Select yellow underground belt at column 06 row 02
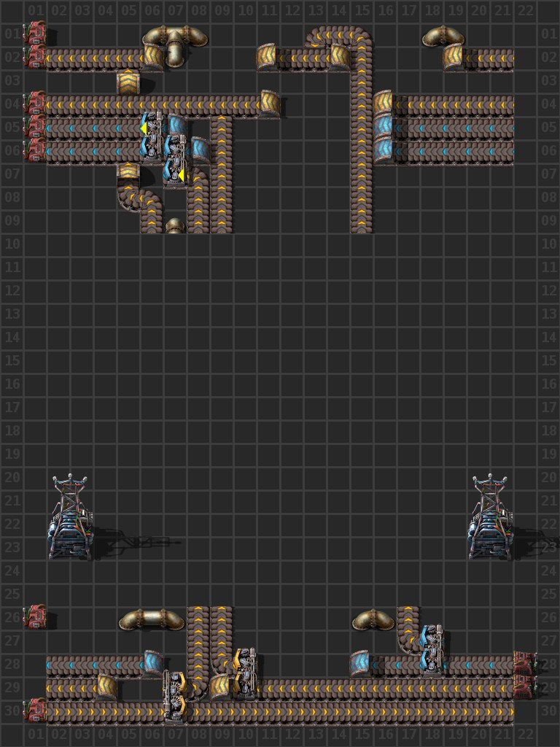 pyautogui.click(x=153, y=57)
